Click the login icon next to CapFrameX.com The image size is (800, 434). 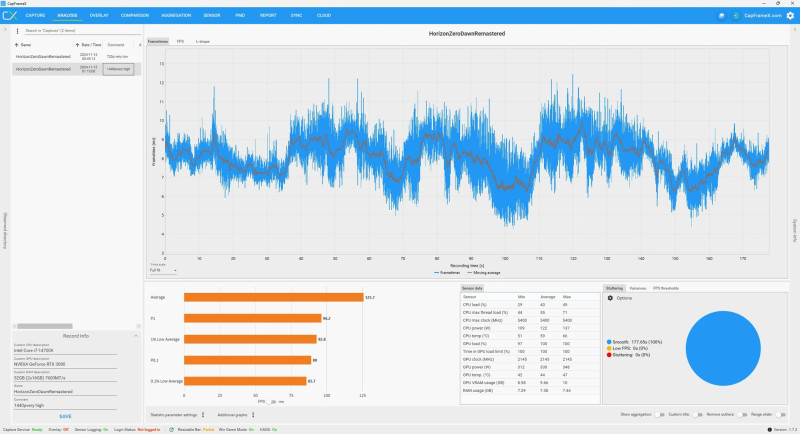[x=735, y=16]
